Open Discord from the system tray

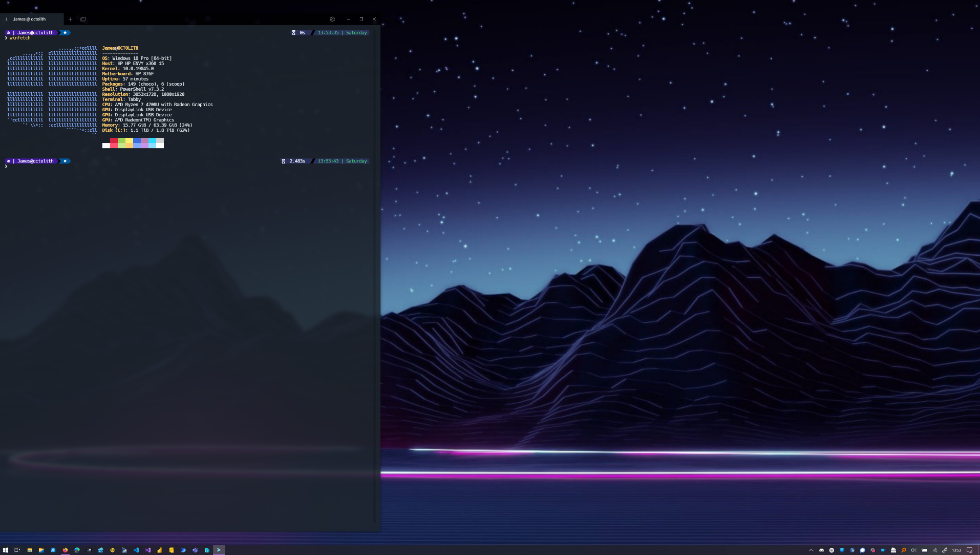click(821, 550)
